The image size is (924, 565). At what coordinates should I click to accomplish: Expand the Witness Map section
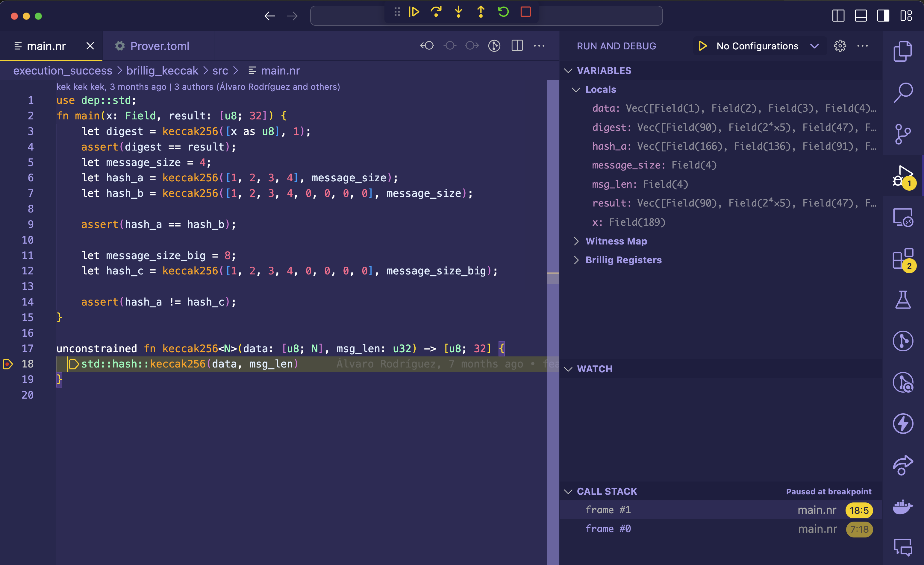tap(616, 241)
